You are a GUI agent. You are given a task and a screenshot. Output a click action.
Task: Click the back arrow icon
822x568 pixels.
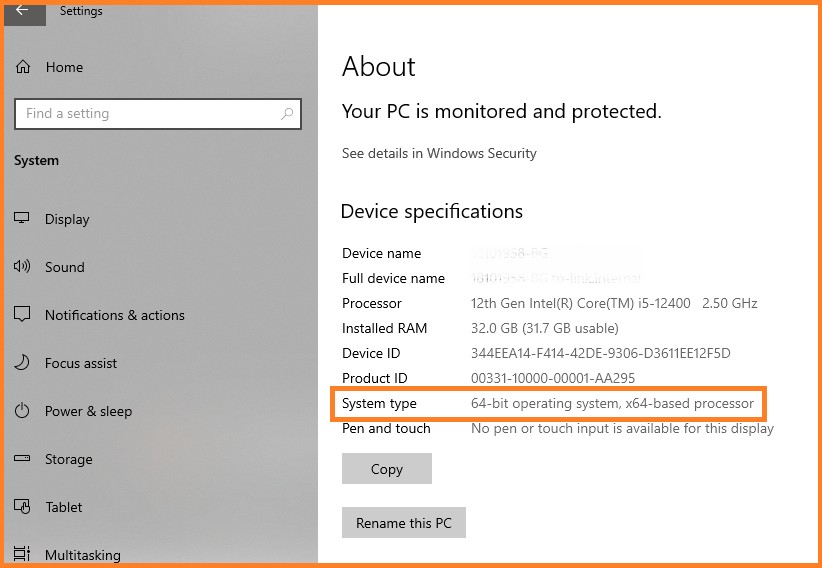click(22, 11)
